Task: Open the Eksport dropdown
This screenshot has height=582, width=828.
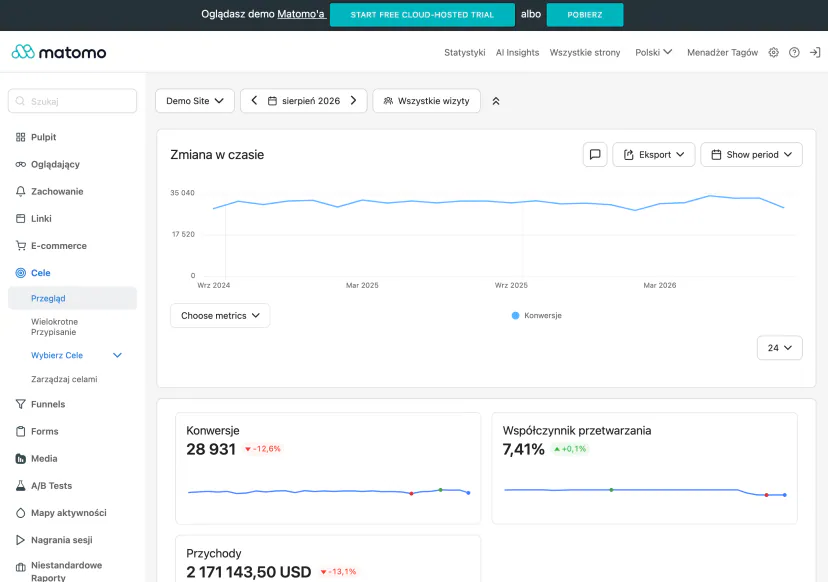Action: tap(654, 155)
